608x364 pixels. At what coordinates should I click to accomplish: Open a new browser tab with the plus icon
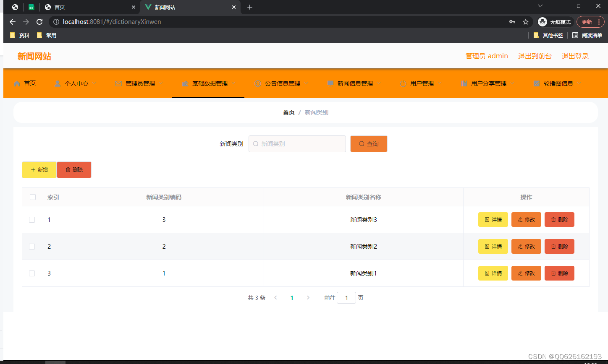pyautogui.click(x=250, y=7)
